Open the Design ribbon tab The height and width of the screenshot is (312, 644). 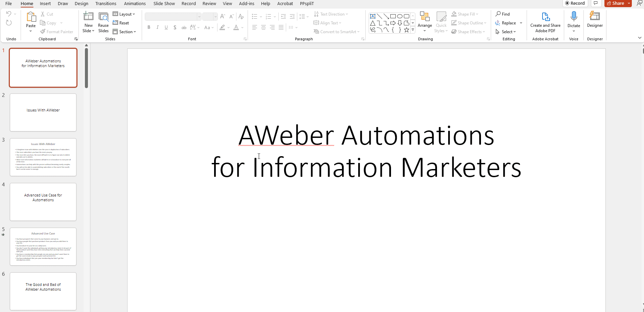[x=81, y=3]
